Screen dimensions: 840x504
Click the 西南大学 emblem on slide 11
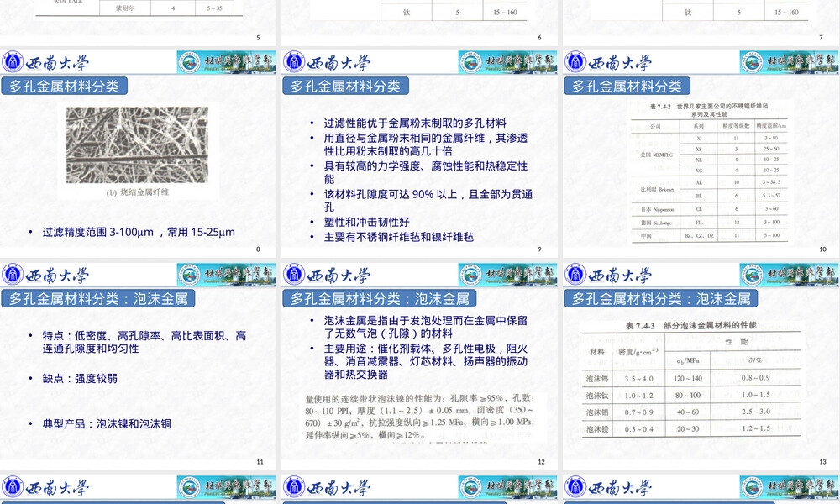coord(13,275)
